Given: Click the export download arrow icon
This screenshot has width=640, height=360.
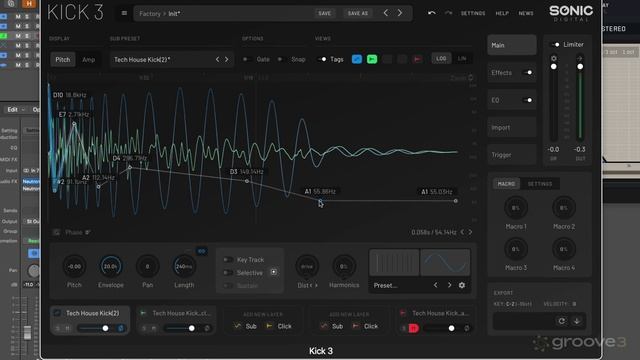Looking at the screenshot, I should [x=577, y=321].
